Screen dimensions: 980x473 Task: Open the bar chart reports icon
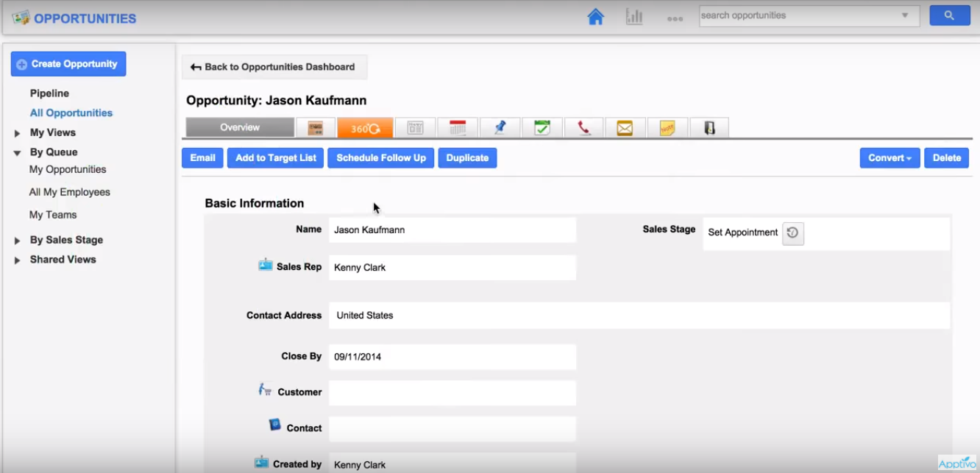[x=634, y=17]
